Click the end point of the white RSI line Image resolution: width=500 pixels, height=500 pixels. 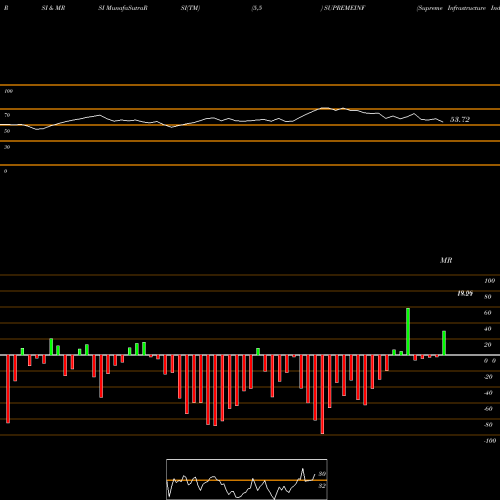pyautogui.click(x=443, y=122)
